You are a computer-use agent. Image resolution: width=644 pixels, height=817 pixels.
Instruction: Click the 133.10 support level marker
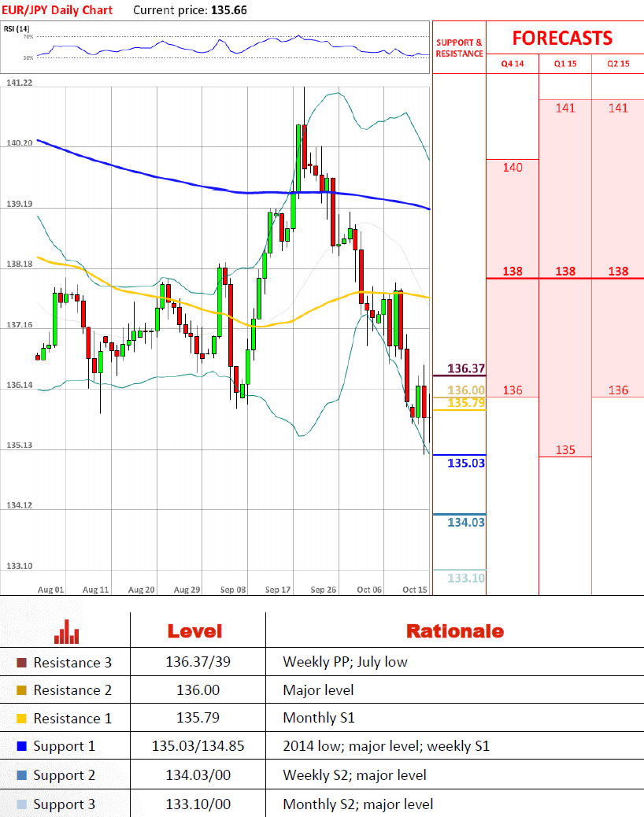pyautogui.click(x=466, y=578)
